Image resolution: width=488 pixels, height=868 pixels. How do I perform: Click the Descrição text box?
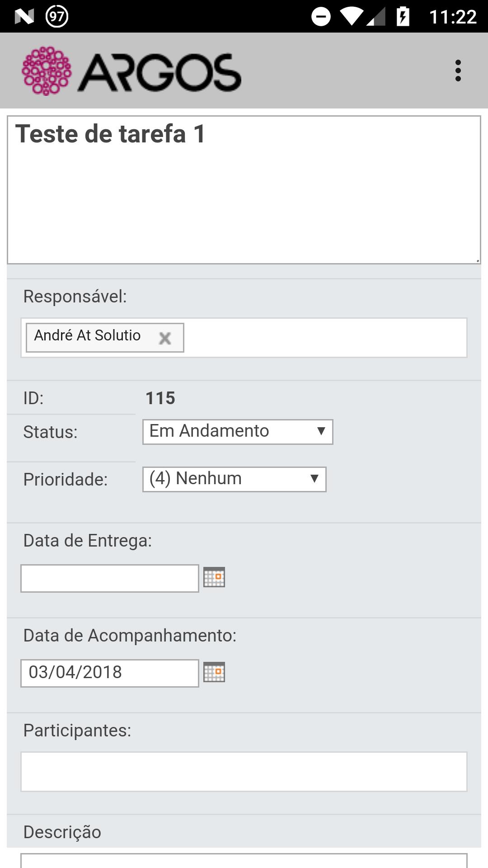(244, 861)
